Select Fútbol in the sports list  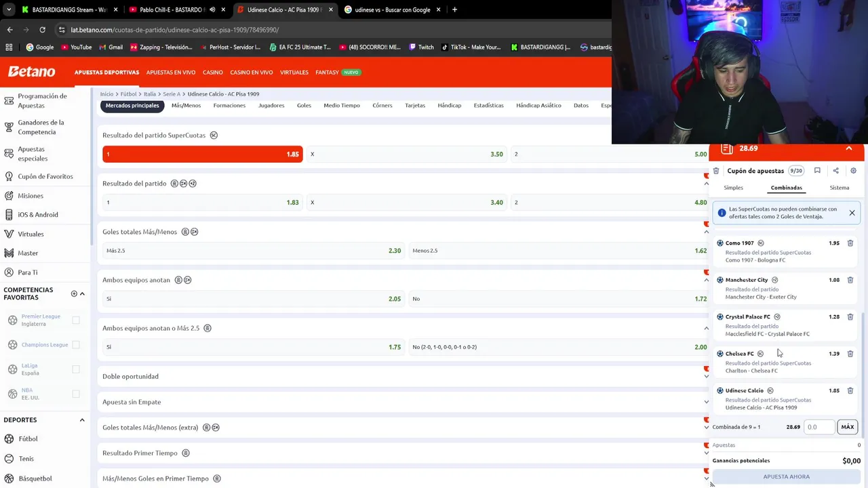tap(28, 439)
